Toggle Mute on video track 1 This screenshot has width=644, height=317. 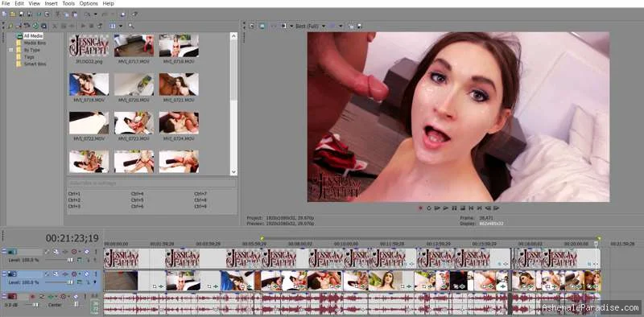(x=87, y=251)
